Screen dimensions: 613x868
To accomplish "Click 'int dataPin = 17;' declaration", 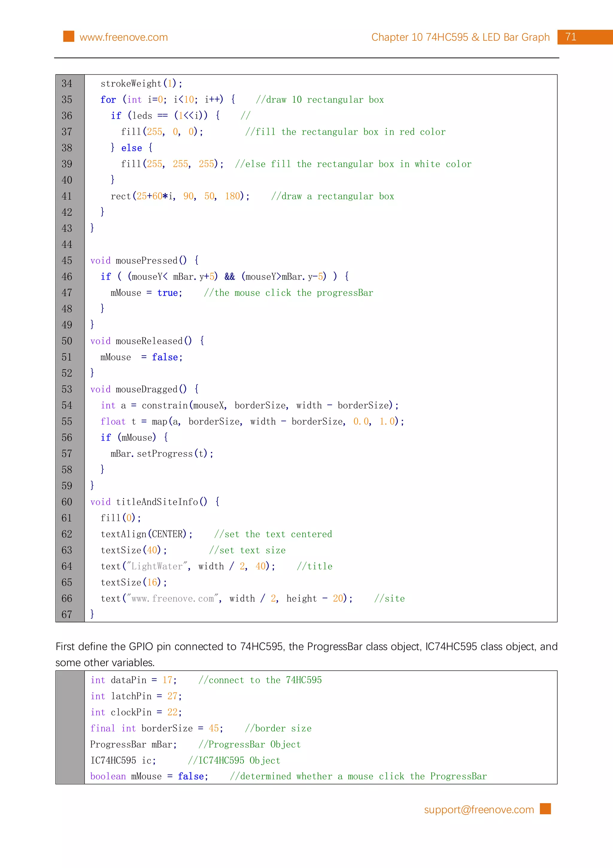I will coord(133,680).
